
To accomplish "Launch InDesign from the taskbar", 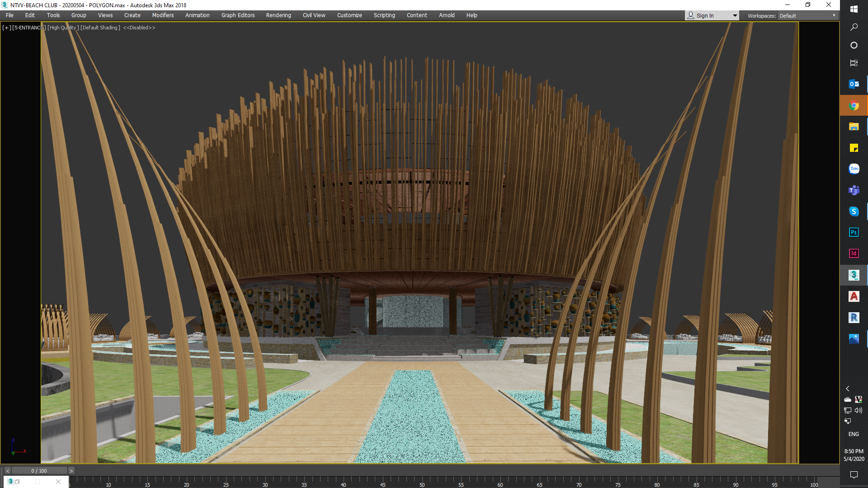I will [854, 253].
